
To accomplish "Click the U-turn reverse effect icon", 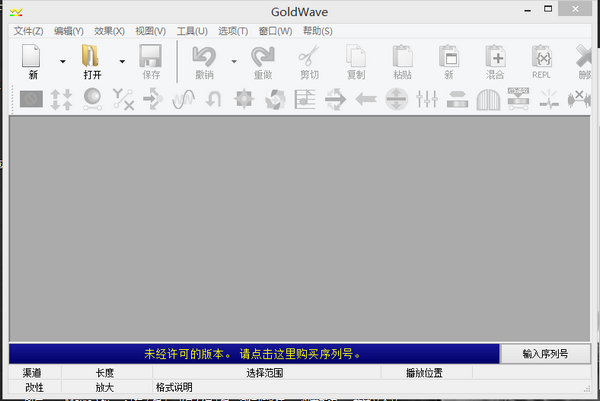I will (214, 99).
